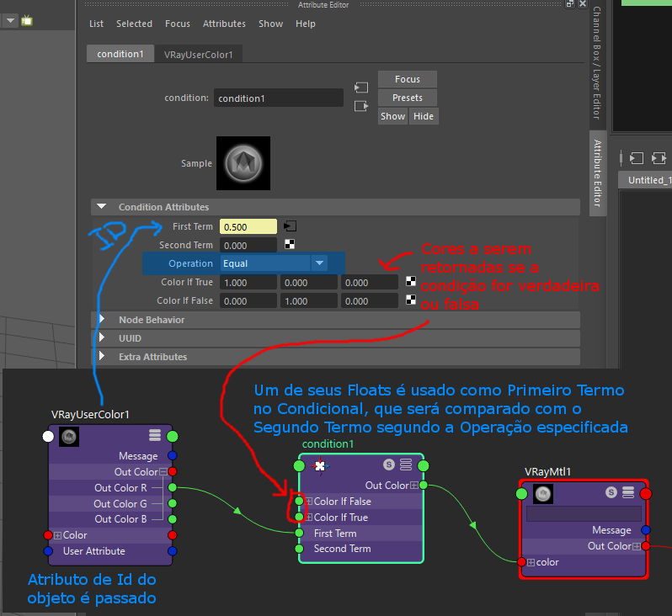Click the connection icon next to First Term
Screen dimensions: 672x616
tap(290, 226)
